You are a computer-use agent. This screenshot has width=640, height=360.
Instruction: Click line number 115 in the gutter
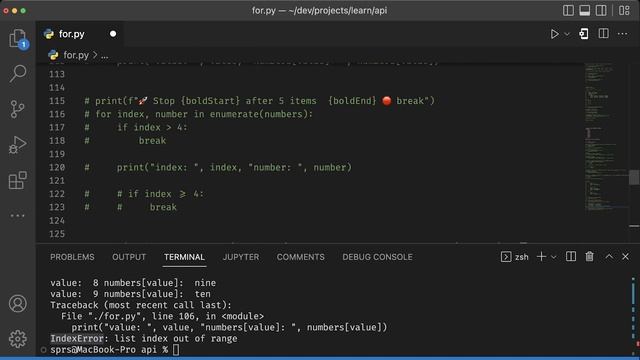[x=57, y=101]
